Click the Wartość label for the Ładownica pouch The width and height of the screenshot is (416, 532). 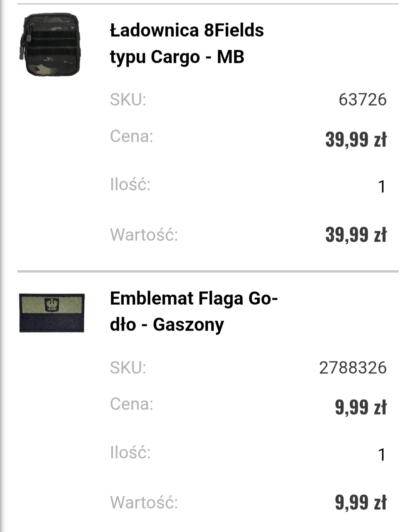point(144,235)
